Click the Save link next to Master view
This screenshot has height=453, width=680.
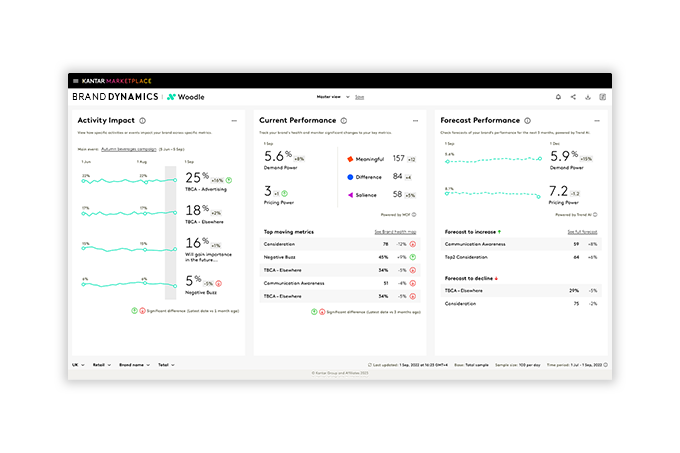pos(359,97)
